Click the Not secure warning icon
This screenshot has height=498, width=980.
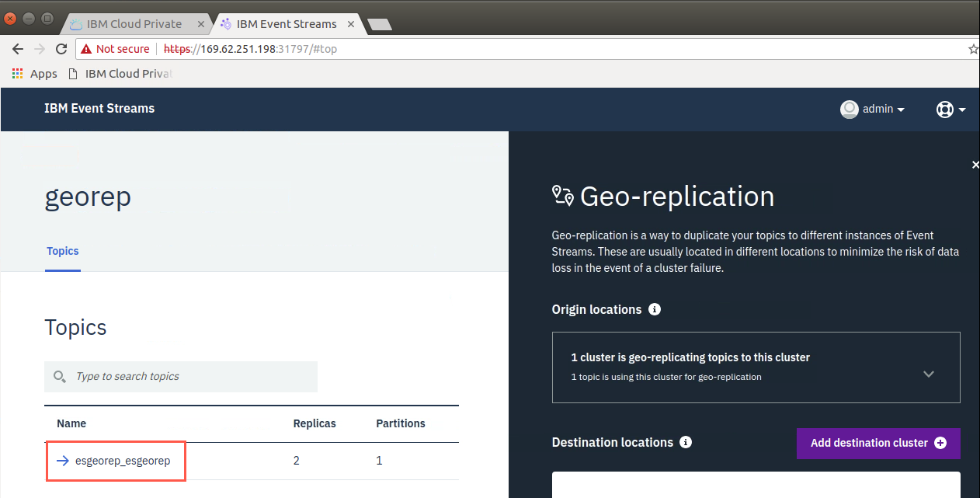86,49
